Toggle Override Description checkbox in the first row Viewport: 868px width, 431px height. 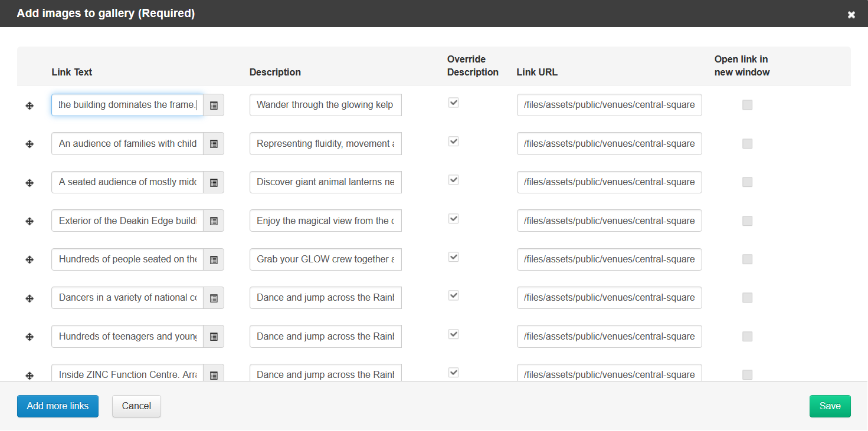[x=453, y=103]
